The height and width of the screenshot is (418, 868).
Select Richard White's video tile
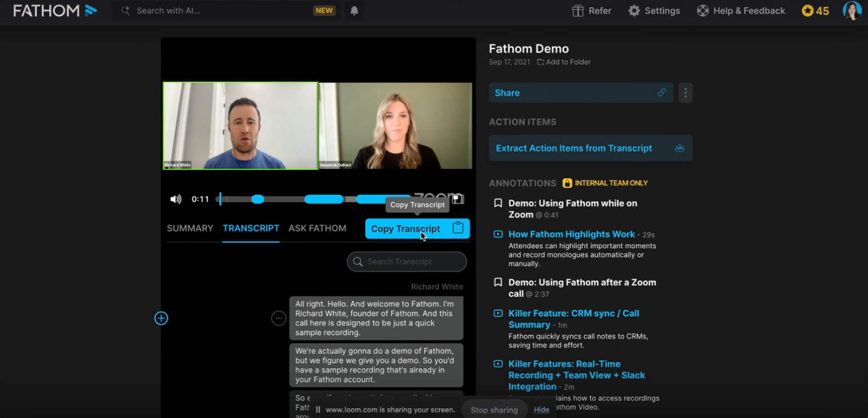tap(241, 126)
